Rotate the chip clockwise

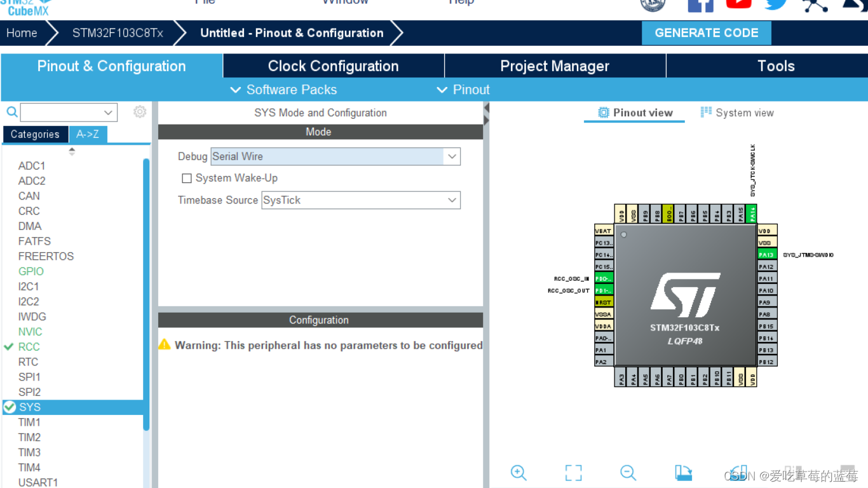[683, 473]
